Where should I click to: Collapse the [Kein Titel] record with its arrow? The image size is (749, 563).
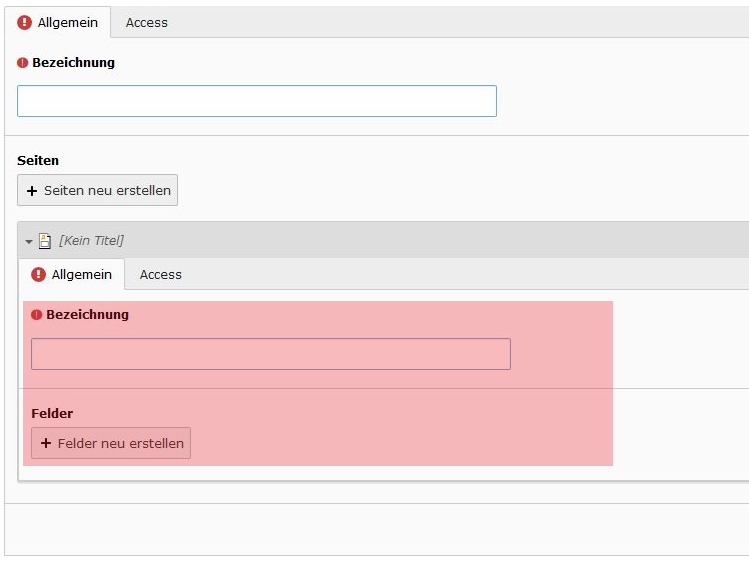29,241
